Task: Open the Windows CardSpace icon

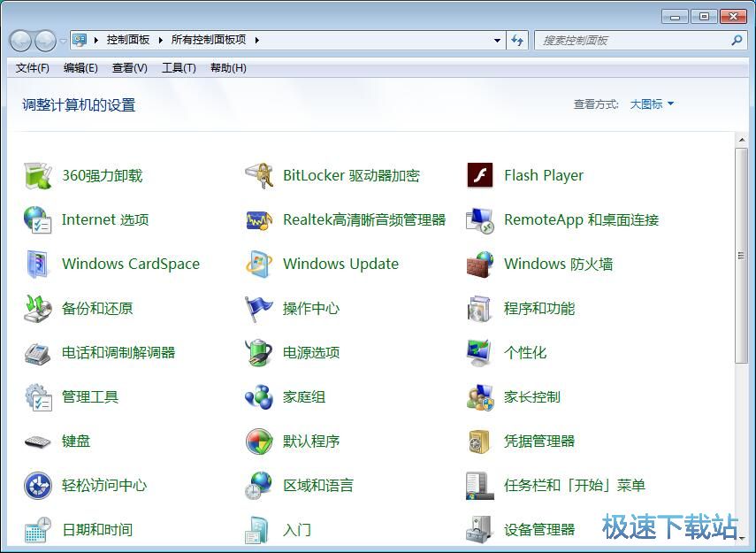Action: (x=38, y=264)
